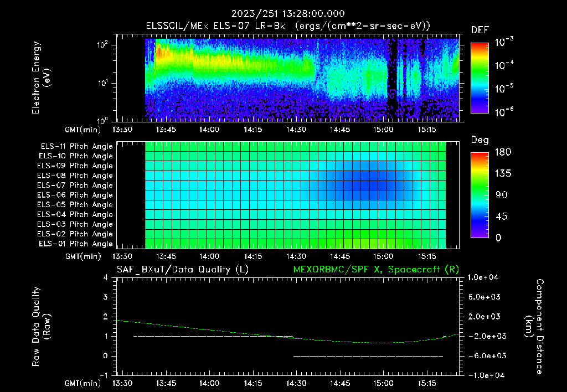
Task: Click the GMT(min) label under spectrogram
Action: (x=83, y=130)
